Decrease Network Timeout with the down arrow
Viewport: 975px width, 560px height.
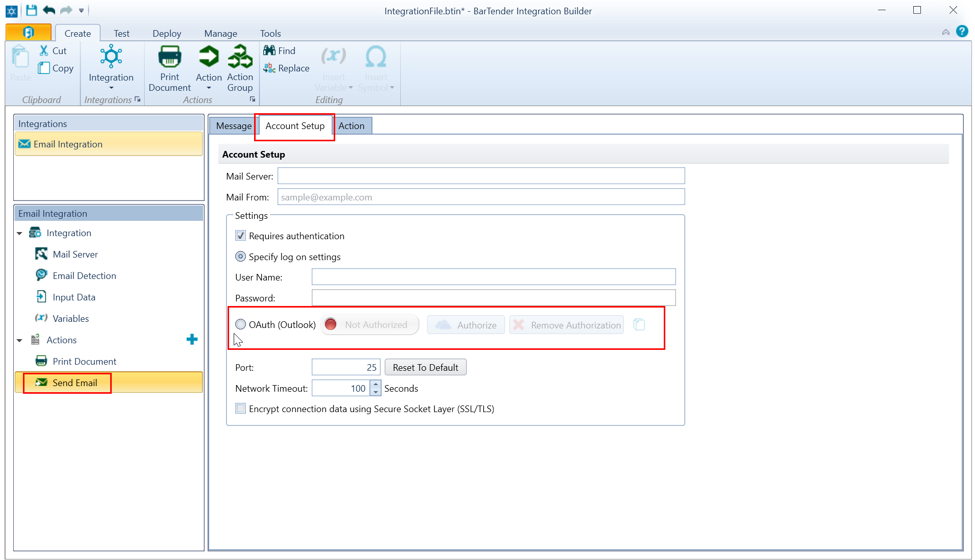pyautogui.click(x=376, y=392)
